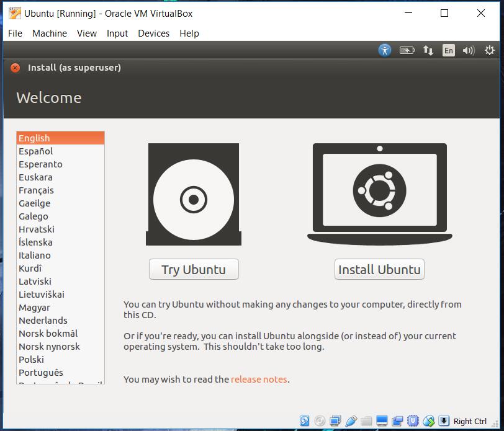Click the Try Ubuntu button
The height and width of the screenshot is (431, 504).
[194, 269]
